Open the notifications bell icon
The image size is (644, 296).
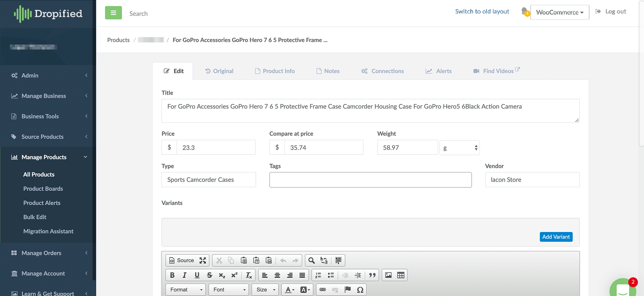[x=525, y=12]
